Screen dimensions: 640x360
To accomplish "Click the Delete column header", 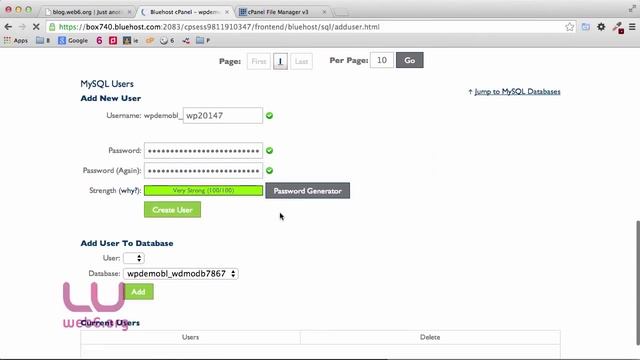I will tap(430, 337).
